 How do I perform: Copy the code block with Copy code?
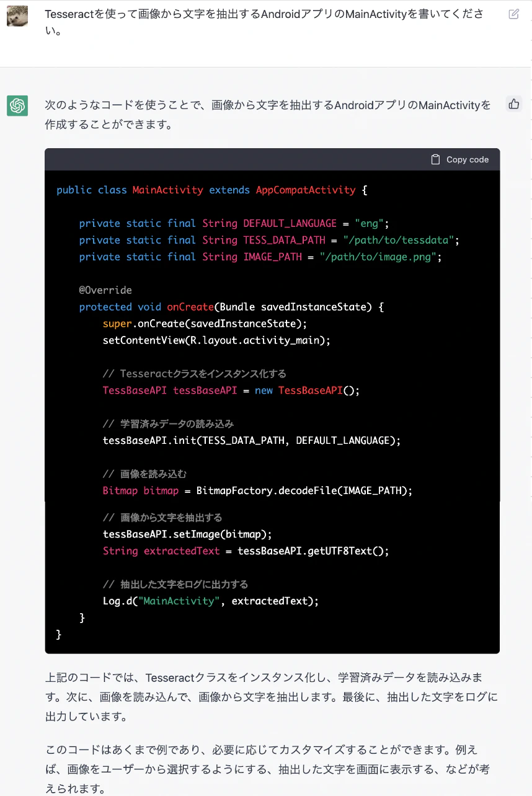click(x=460, y=159)
